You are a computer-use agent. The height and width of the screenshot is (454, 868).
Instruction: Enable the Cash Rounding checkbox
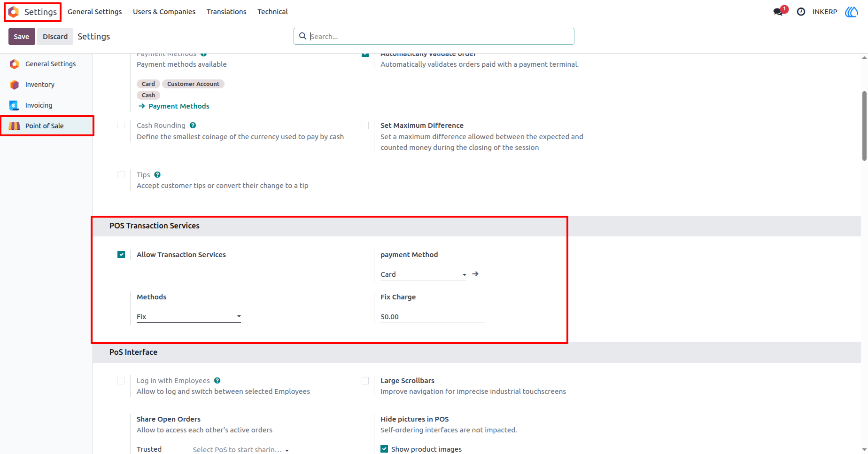pyautogui.click(x=121, y=125)
